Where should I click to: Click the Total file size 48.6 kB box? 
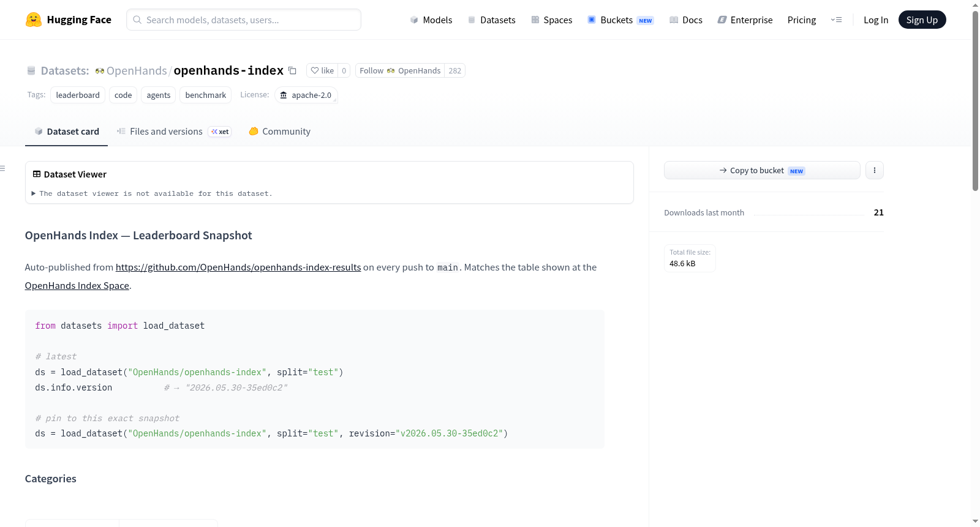click(x=690, y=258)
